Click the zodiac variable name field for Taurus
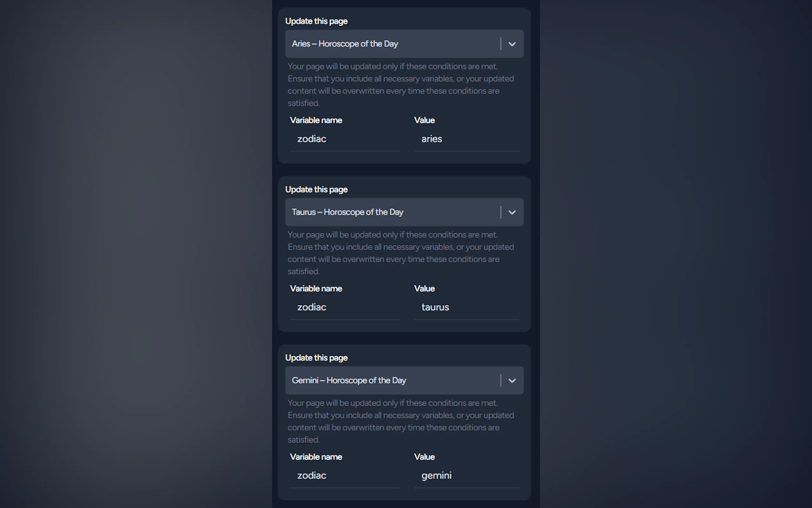 [345, 307]
